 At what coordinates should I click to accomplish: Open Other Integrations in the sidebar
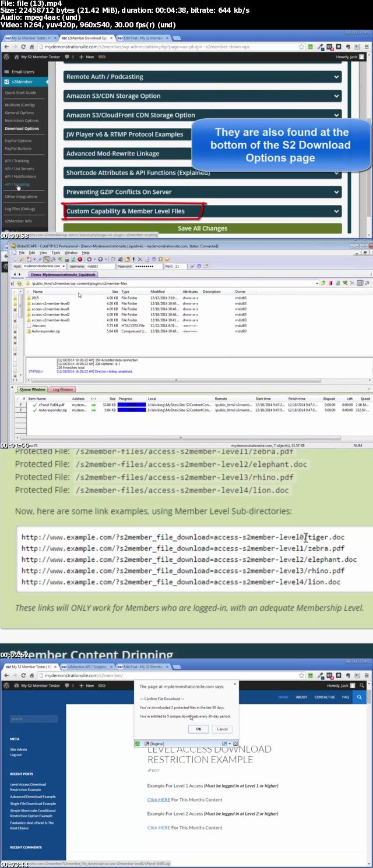pos(22,197)
